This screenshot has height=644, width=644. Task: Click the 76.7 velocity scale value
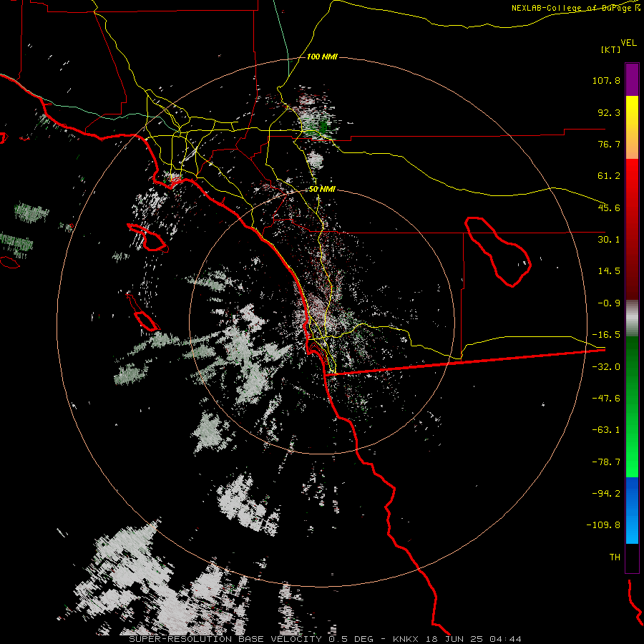(x=609, y=144)
